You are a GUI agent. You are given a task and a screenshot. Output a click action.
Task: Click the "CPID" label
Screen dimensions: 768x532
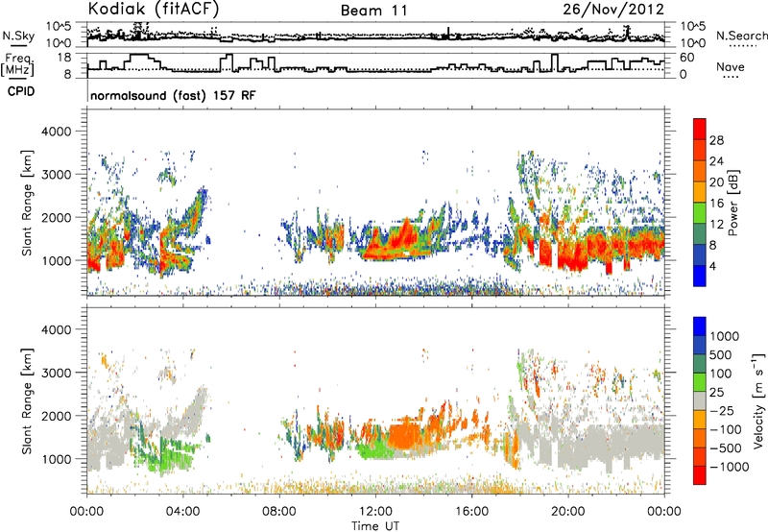21,91
